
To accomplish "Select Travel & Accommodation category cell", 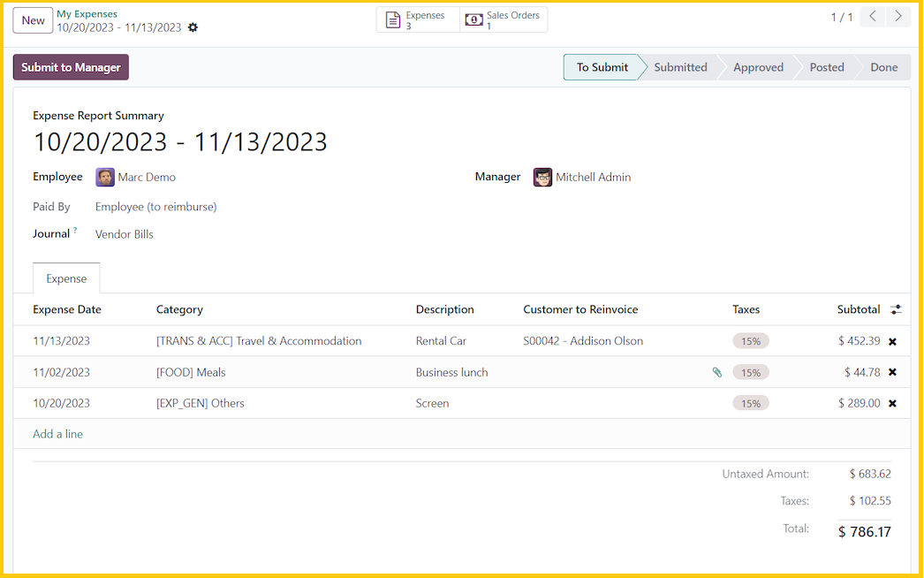I will coord(259,341).
